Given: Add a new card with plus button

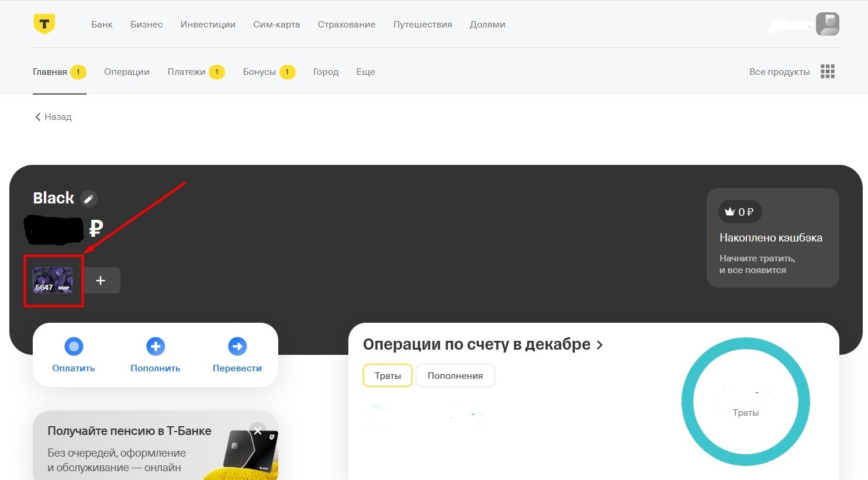Looking at the screenshot, I should pyautogui.click(x=101, y=281).
